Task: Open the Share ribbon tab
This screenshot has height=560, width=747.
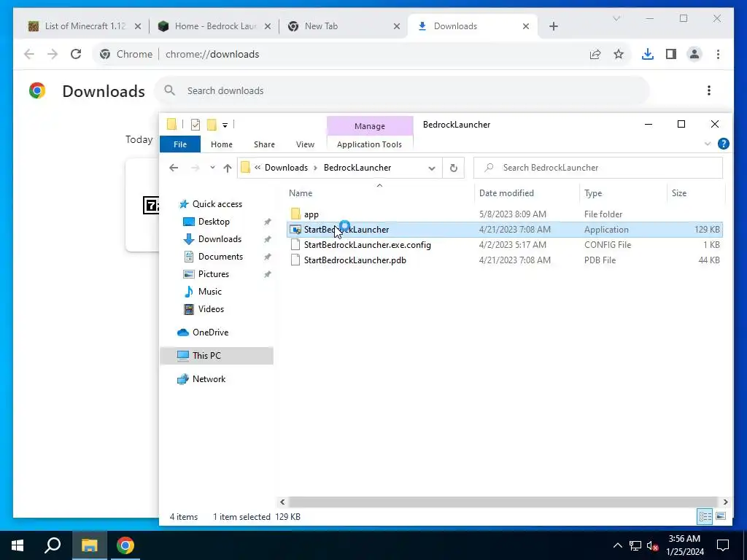Action: point(264,144)
